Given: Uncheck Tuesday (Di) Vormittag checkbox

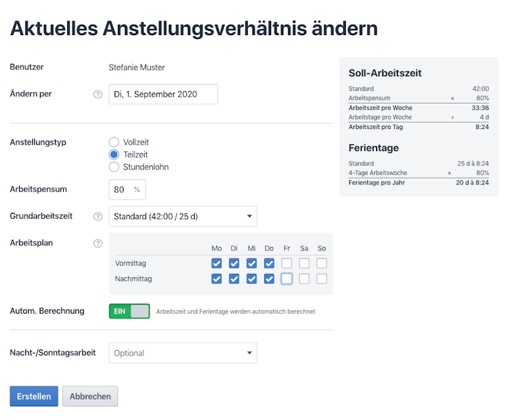Looking at the screenshot, I should click(234, 263).
